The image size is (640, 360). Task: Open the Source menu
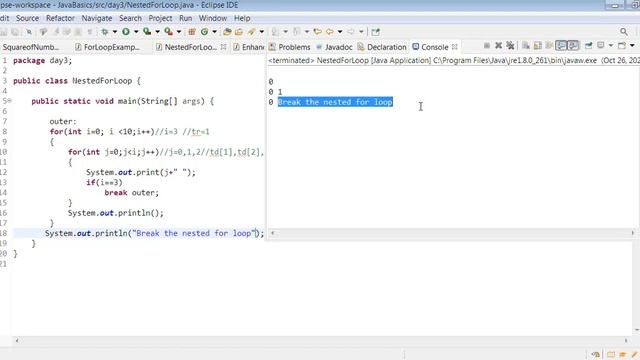(x=27, y=18)
